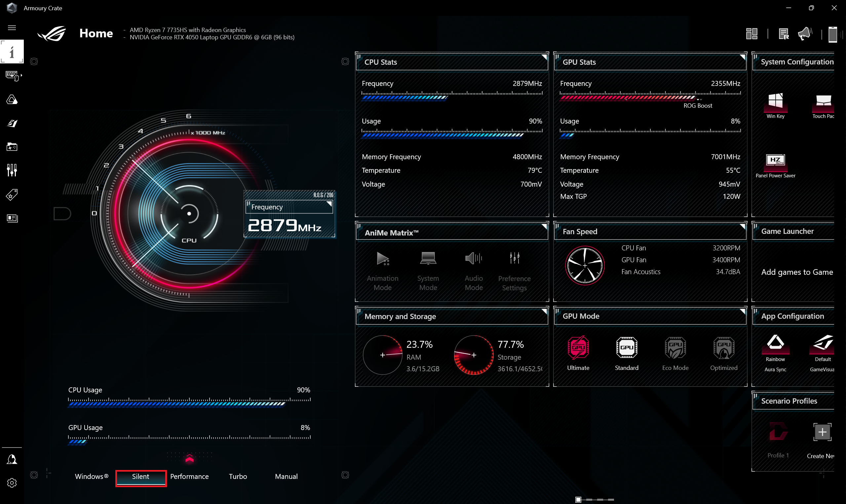Toggle Panel Power Saver
Viewport: 846px width, 504px height.
(x=775, y=166)
